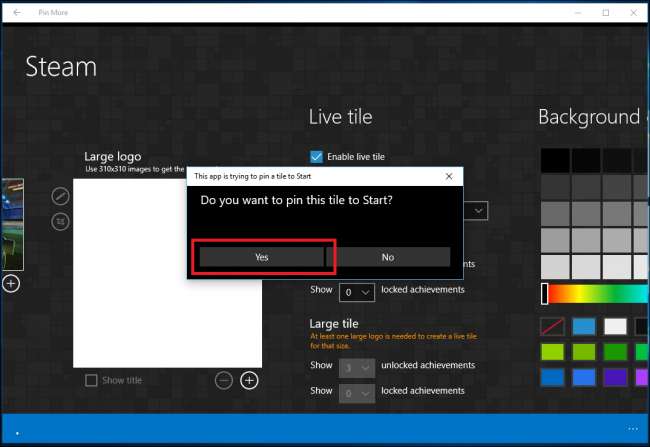Click the edit pencil icon beside large logo

coord(60,196)
